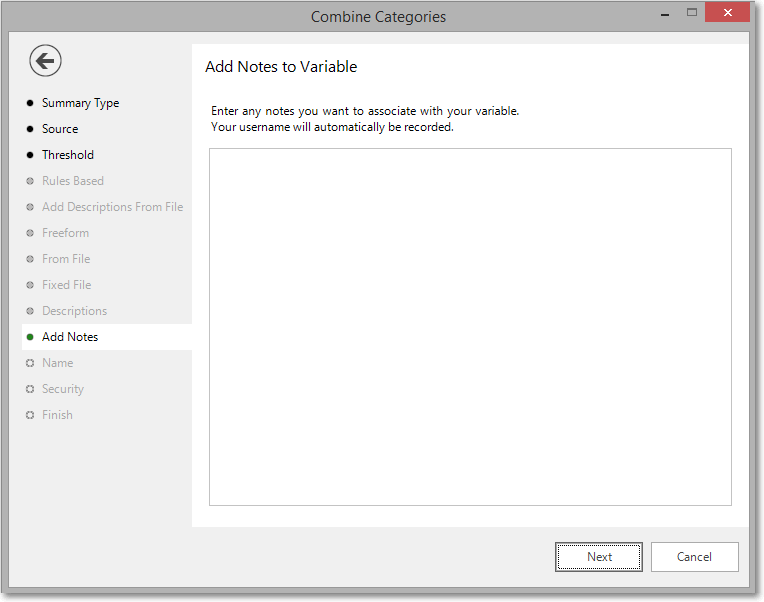
Task: Cancel the Combine Categories wizard
Action: point(694,557)
